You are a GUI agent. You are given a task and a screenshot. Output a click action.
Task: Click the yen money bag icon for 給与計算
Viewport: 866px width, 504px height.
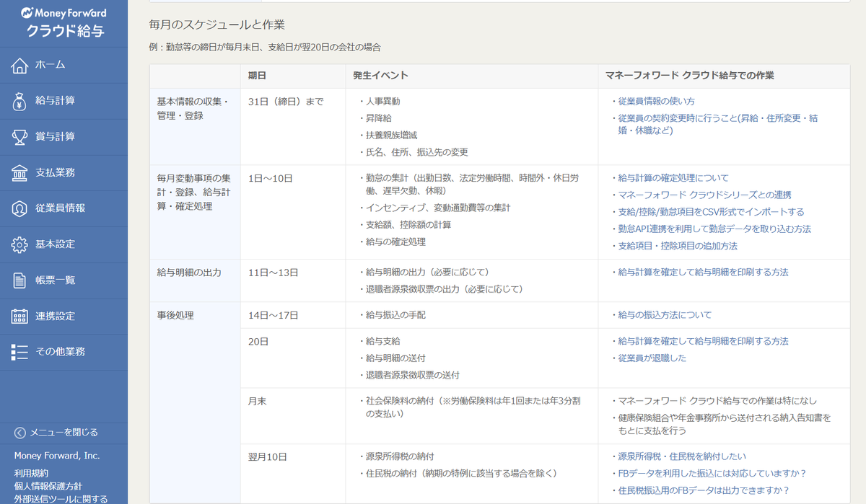19,101
